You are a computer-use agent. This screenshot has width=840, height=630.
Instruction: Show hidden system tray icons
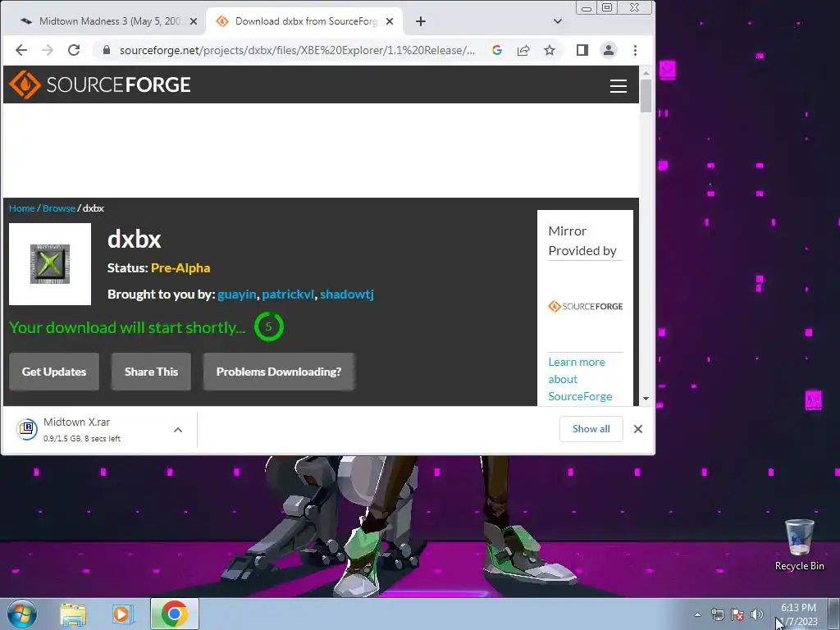697,615
